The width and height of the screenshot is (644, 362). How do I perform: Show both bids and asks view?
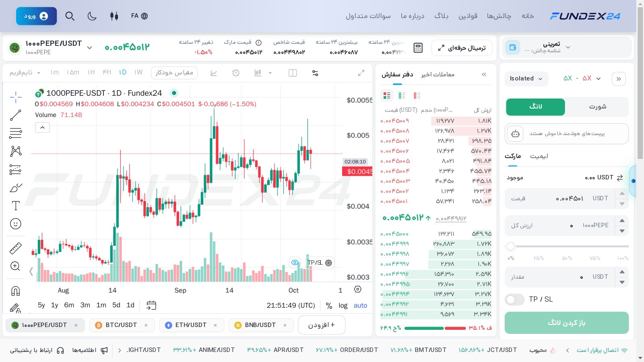387,95
